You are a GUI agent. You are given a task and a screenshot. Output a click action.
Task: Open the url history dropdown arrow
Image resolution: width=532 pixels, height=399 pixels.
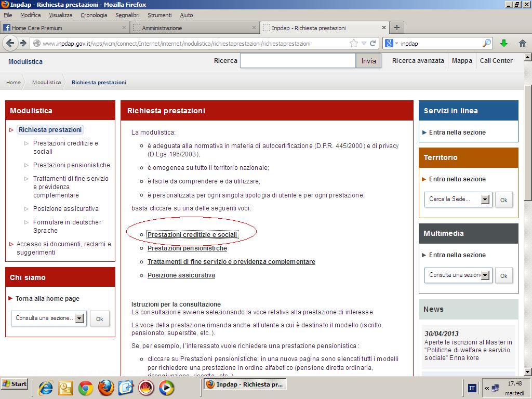[364, 43]
